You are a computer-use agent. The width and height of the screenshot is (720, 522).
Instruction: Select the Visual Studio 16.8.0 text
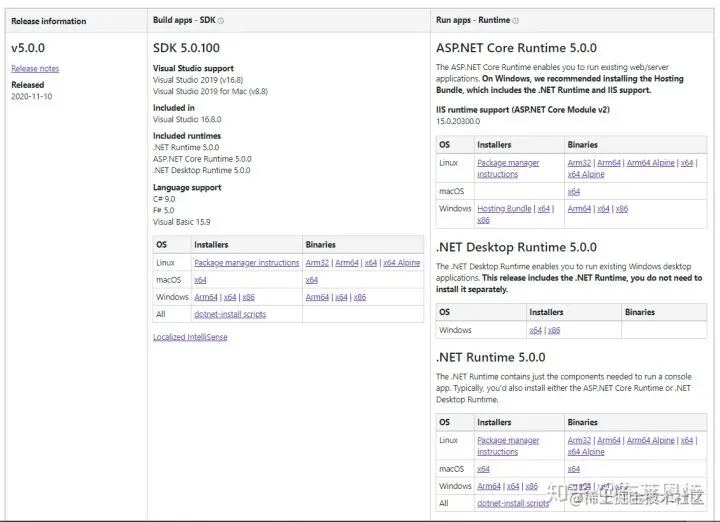pyautogui.click(x=187, y=119)
